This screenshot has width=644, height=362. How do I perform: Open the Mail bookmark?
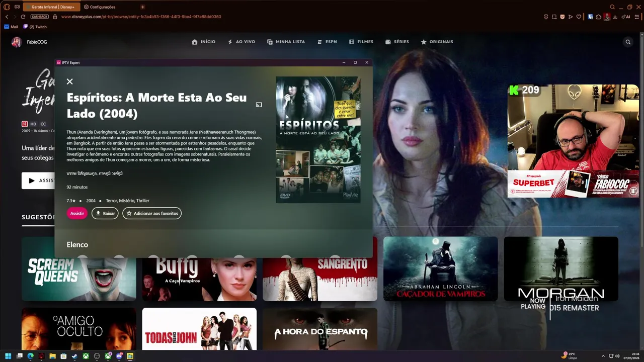click(x=11, y=27)
